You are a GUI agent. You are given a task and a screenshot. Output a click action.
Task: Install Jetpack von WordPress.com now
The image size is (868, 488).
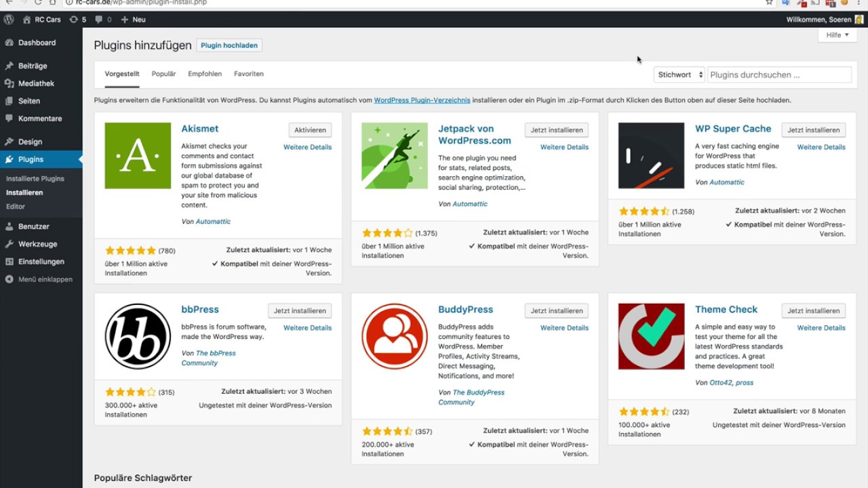[x=557, y=130]
